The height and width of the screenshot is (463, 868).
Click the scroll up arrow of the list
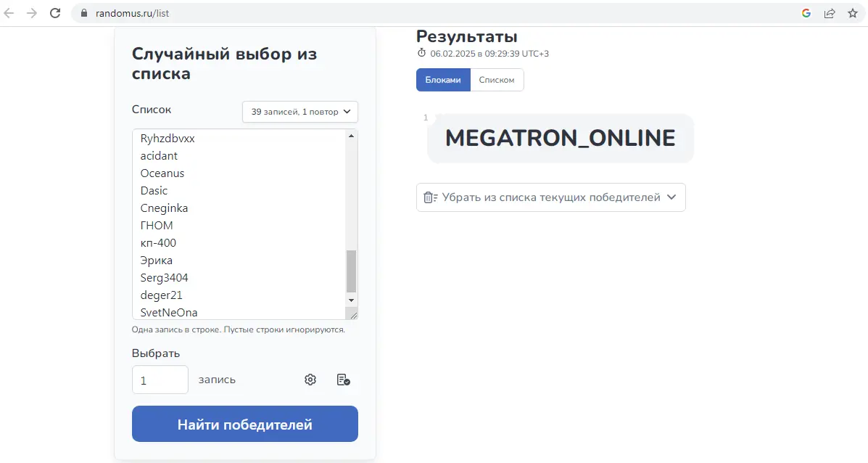(351, 136)
